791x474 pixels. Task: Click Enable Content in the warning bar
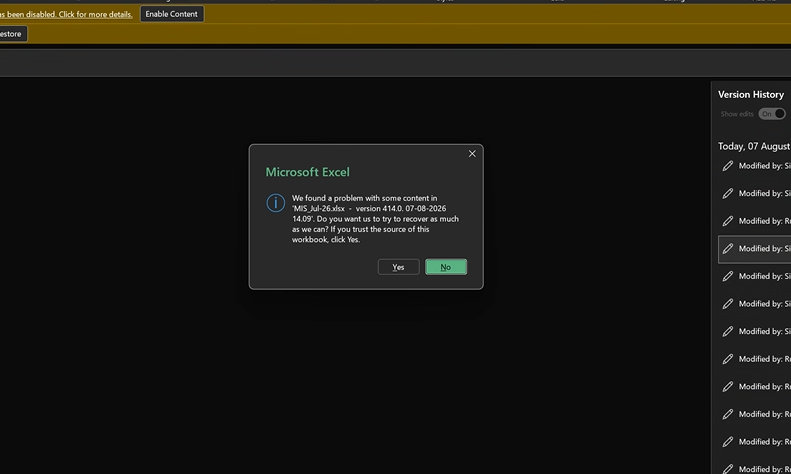tap(172, 14)
